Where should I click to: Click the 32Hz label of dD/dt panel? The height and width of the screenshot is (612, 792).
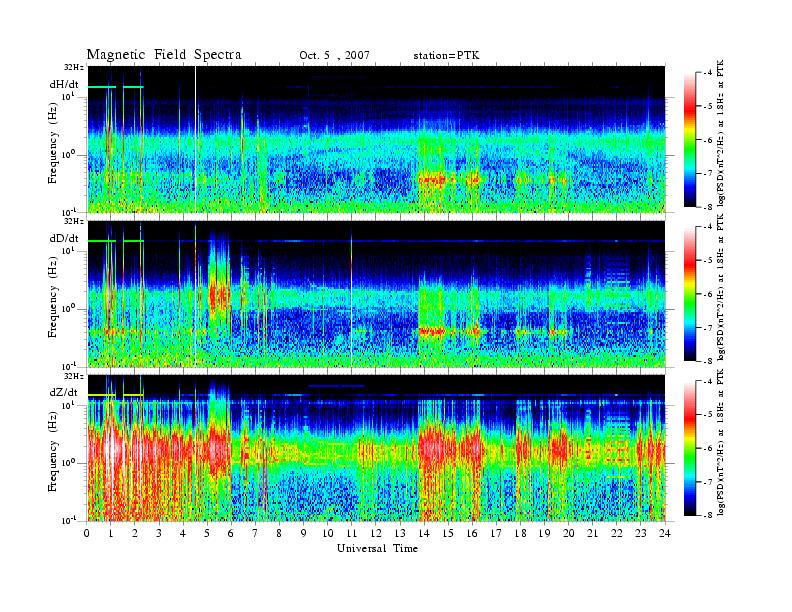pos(74,221)
